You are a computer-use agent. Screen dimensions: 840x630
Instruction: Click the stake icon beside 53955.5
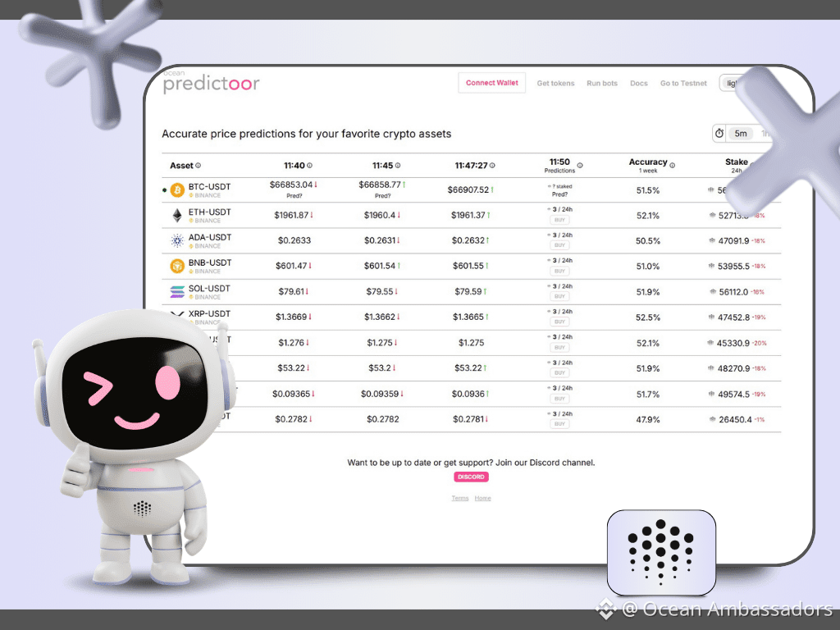click(711, 266)
